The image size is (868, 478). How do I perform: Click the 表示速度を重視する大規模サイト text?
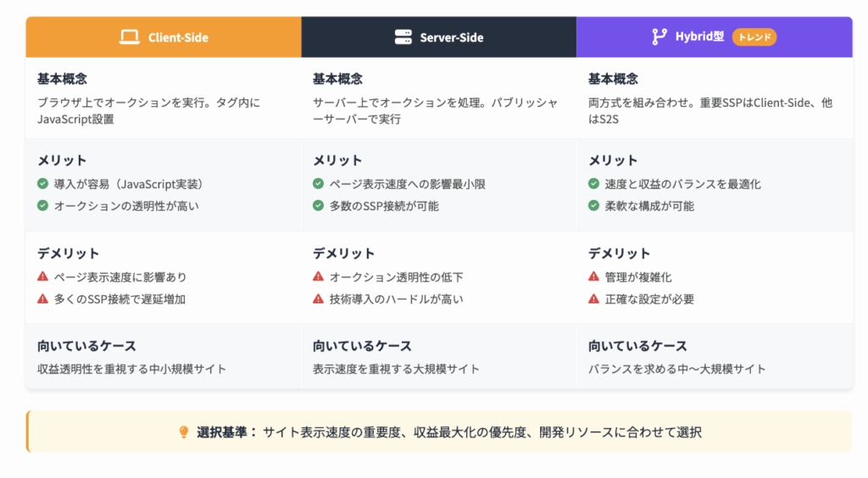coord(396,369)
